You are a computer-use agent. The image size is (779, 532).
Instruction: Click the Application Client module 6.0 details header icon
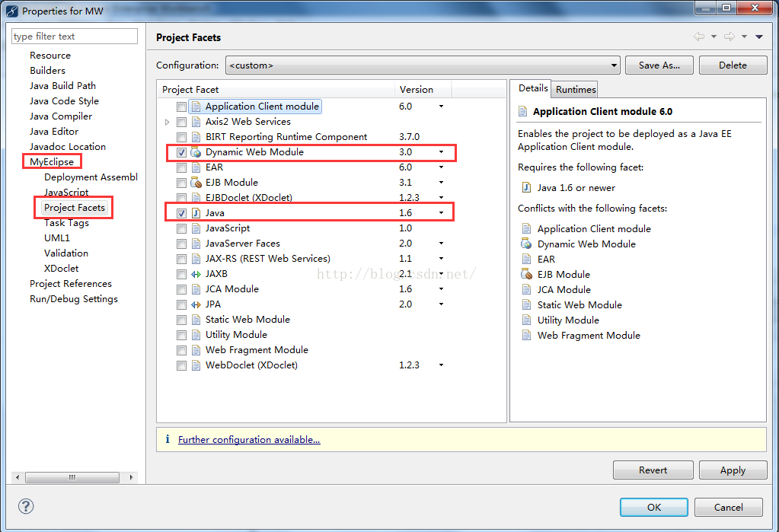(x=522, y=111)
